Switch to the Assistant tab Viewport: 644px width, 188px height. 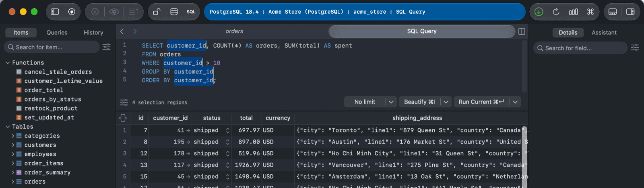[x=604, y=32]
